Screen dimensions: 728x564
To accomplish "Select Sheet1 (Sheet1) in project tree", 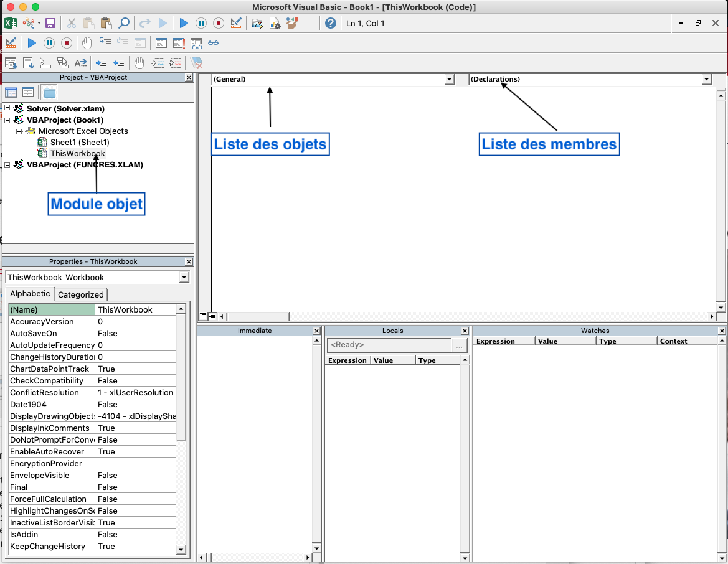I will coord(79,142).
